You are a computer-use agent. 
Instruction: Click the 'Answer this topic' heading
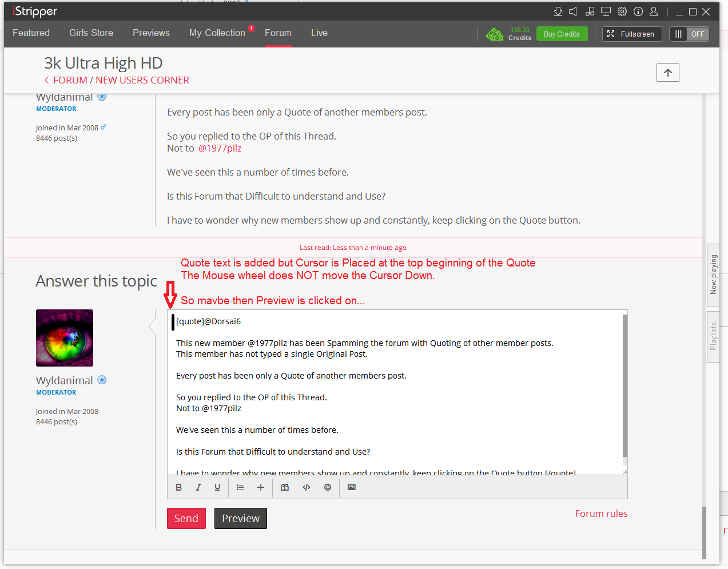(96, 281)
